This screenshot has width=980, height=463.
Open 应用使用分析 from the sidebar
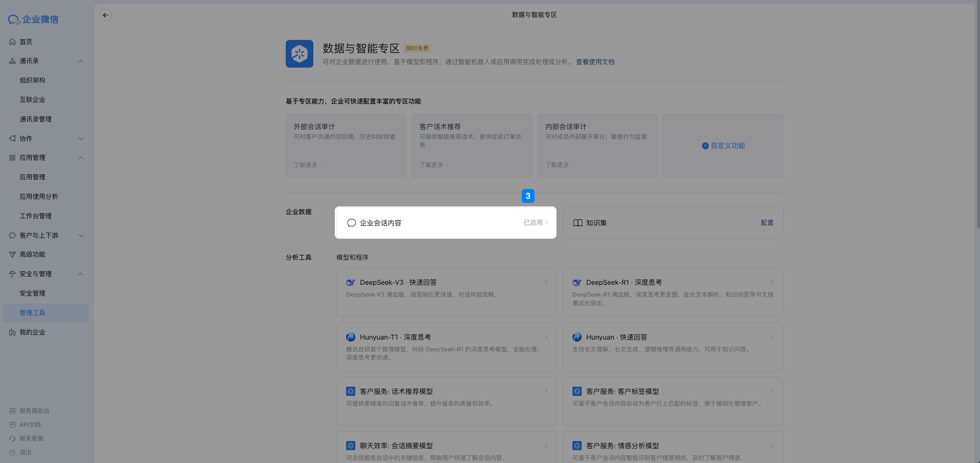(x=38, y=196)
